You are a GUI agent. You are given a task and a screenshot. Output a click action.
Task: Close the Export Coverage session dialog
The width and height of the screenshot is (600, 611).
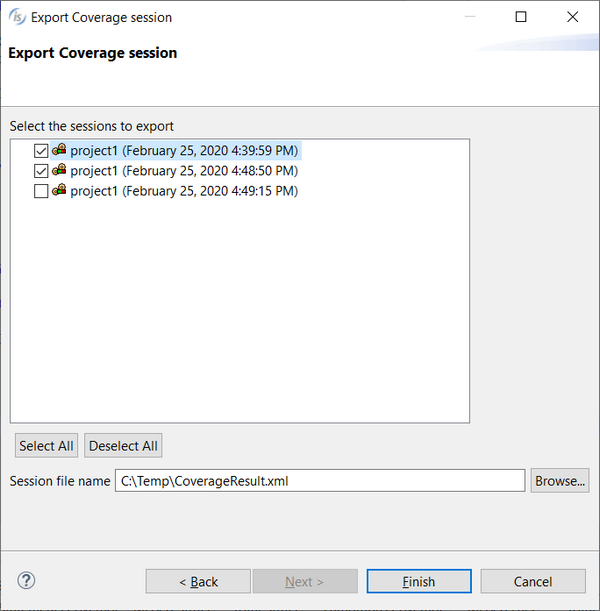[572, 17]
